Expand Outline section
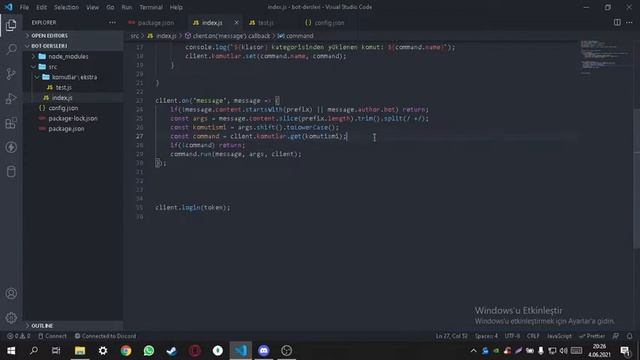Viewport: 640px width, 360px height. click(x=73, y=326)
